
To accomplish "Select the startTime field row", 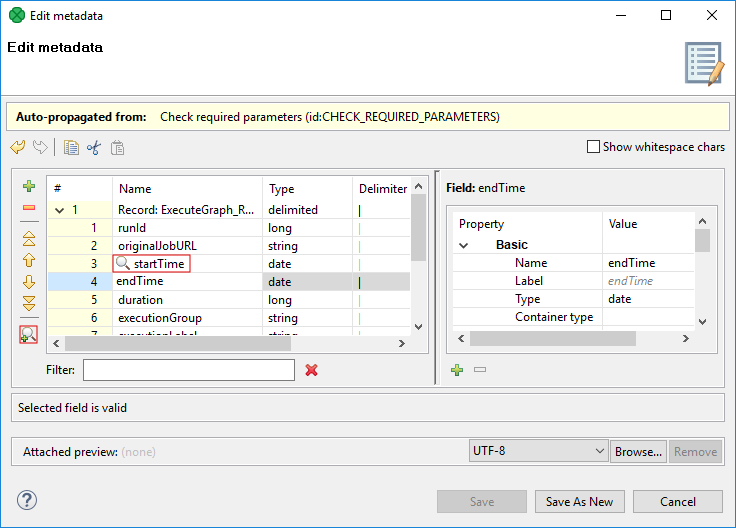I will (x=159, y=264).
